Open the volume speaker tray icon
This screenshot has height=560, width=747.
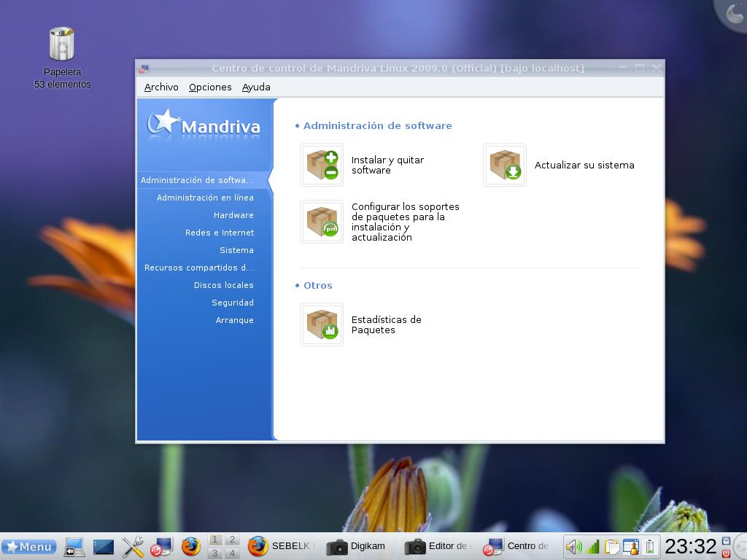573,547
